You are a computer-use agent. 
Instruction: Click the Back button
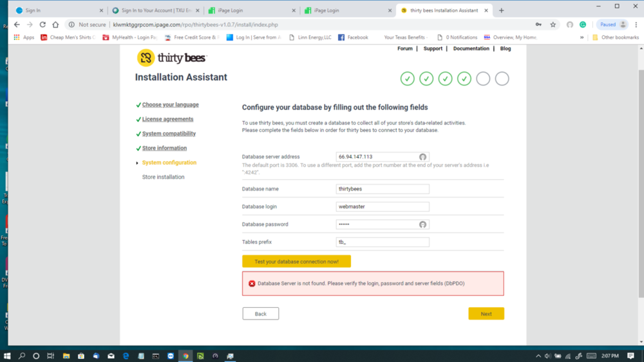tap(260, 314)
